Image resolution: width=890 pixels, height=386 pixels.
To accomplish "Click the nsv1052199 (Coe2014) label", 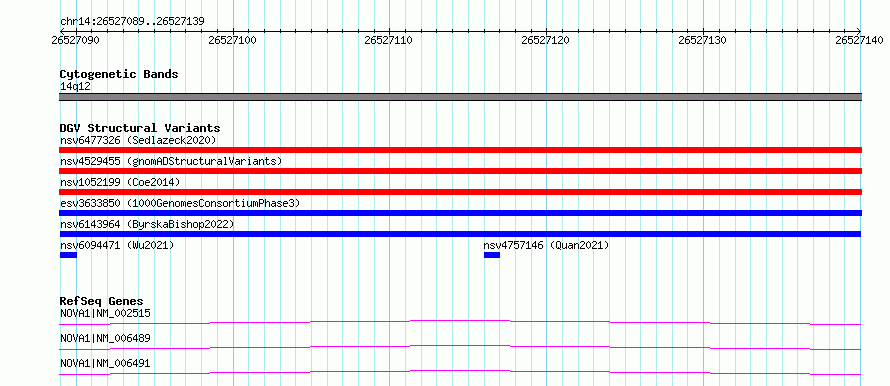I will 120,182.
